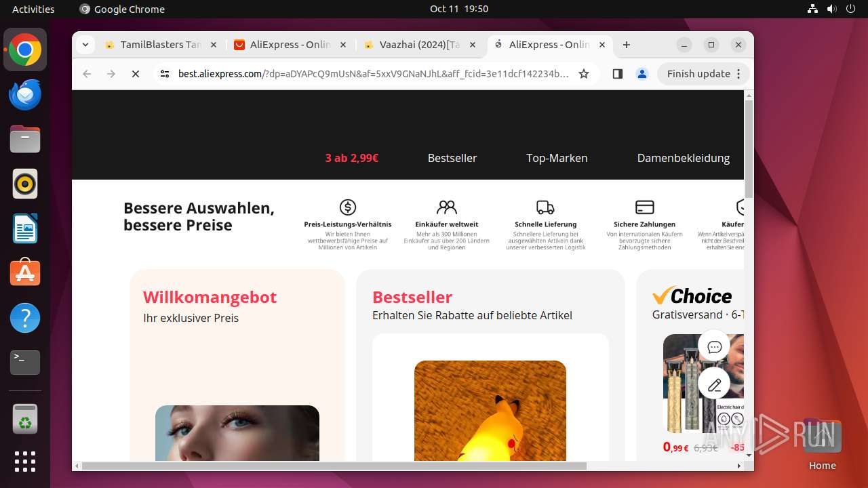Open the Chrome three-dot menu
Image resolution: width=868 pixels, height=488 pixels.
click(739, 74)
